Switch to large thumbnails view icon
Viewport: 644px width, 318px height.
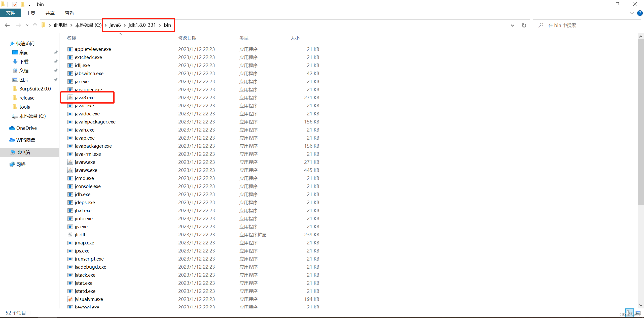point(638,313)
